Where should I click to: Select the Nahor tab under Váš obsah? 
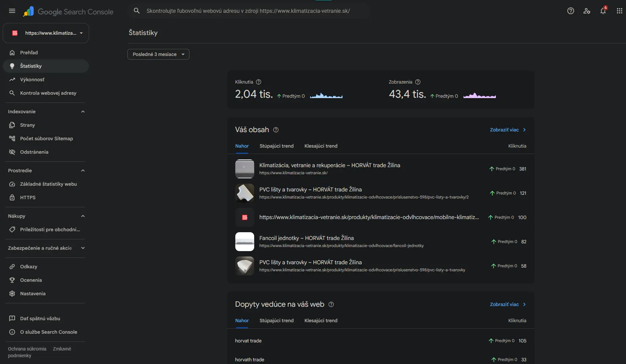point(242,146)
